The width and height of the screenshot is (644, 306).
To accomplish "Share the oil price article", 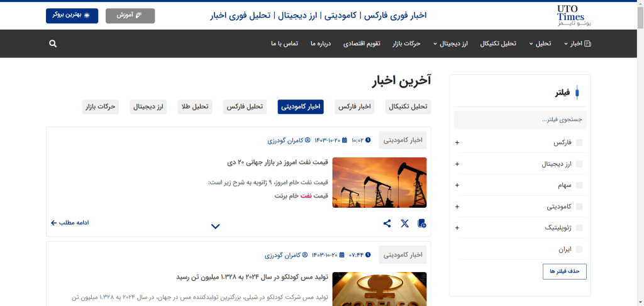I will (x=387, y=224).
